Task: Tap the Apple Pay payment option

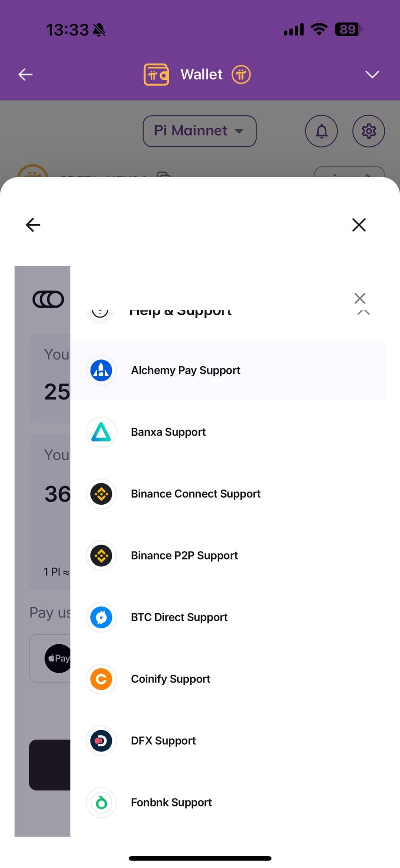Action: click(x=58, y=658)
